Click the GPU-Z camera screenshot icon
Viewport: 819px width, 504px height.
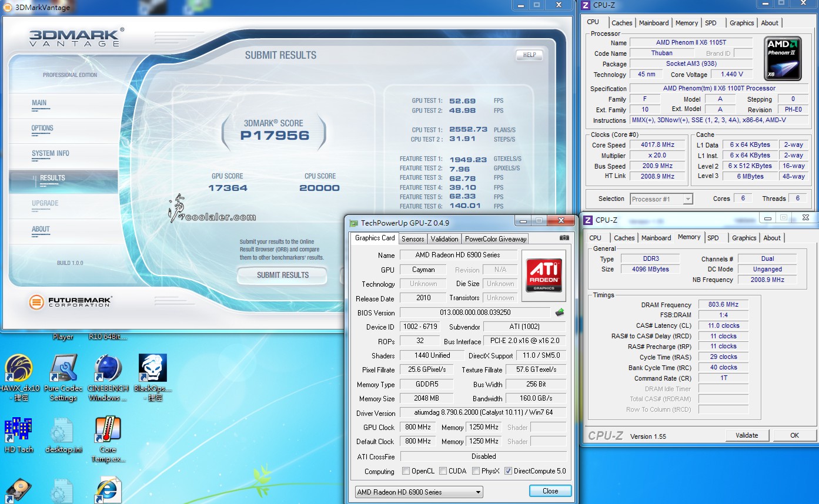pyautogui.click(x=564, y=238)
